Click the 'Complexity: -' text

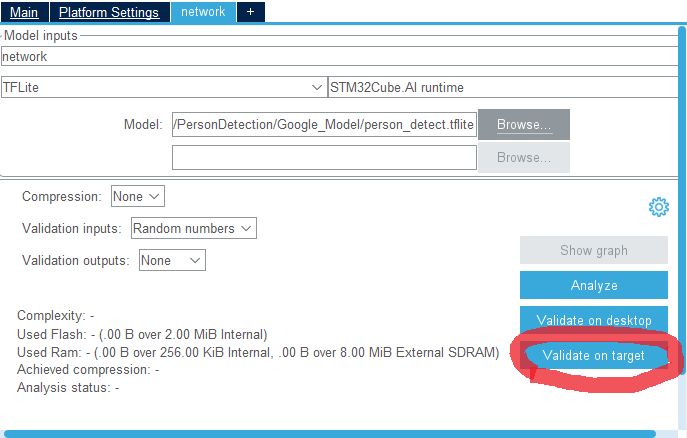point(56,315)
